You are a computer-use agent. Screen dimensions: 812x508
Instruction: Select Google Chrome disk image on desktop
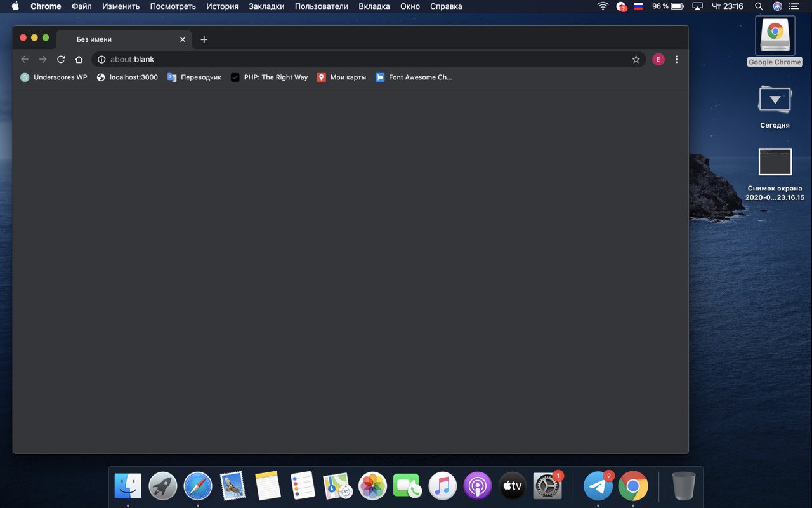pyautogui.click(x=775, y=41)
